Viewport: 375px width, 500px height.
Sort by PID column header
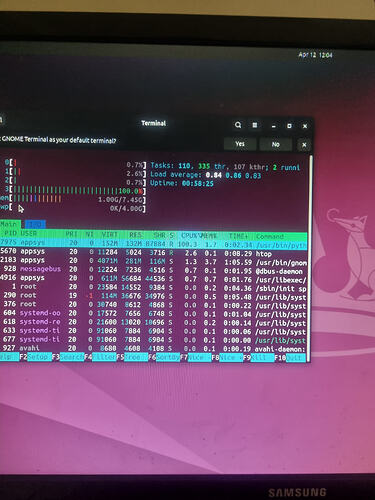tap(11, 233)
